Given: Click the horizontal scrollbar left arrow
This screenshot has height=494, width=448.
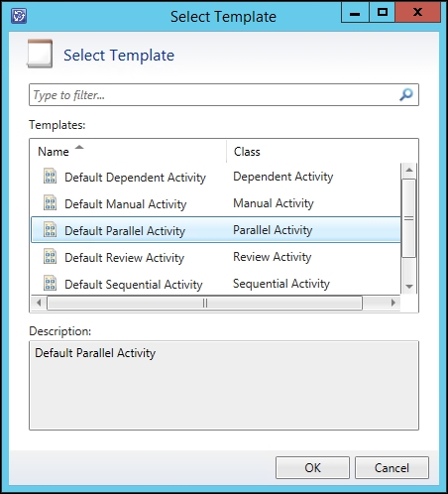Looking at the screenshot, I should (39, 303).
